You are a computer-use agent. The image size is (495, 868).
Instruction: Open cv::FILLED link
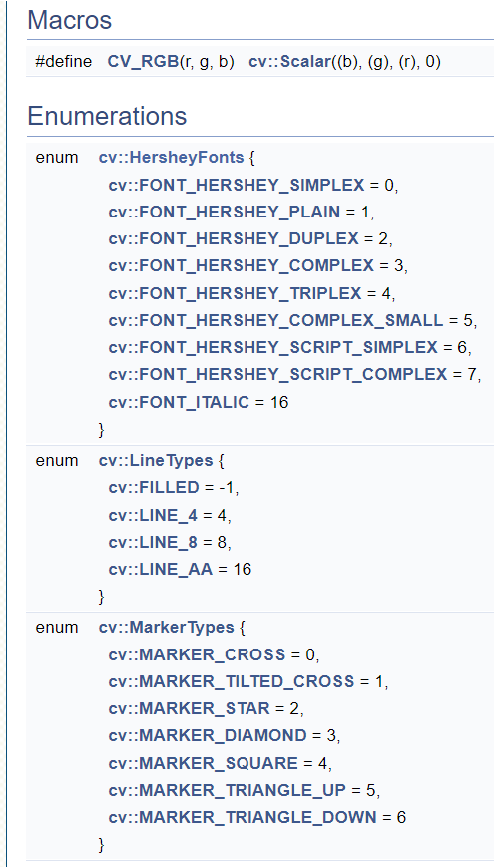(154, 487)
